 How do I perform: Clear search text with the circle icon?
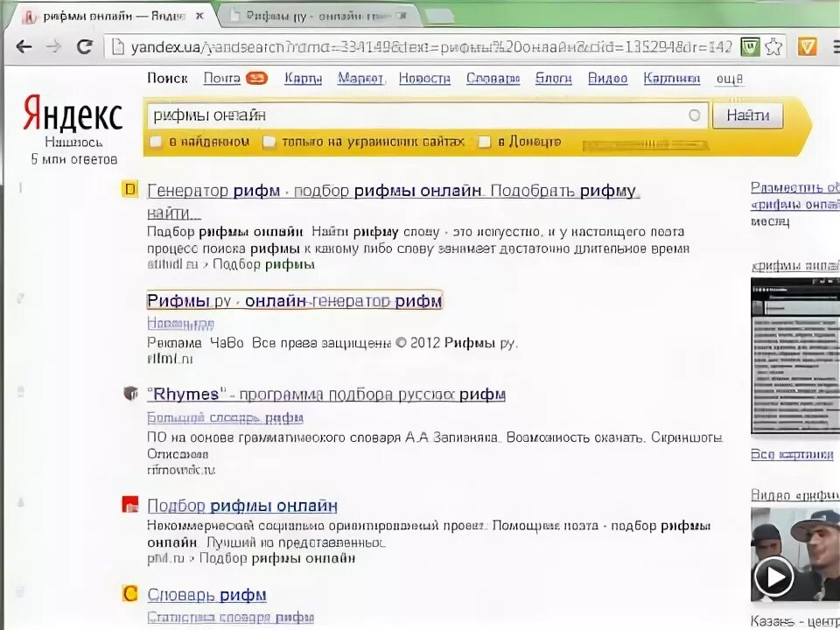point(694,115)
